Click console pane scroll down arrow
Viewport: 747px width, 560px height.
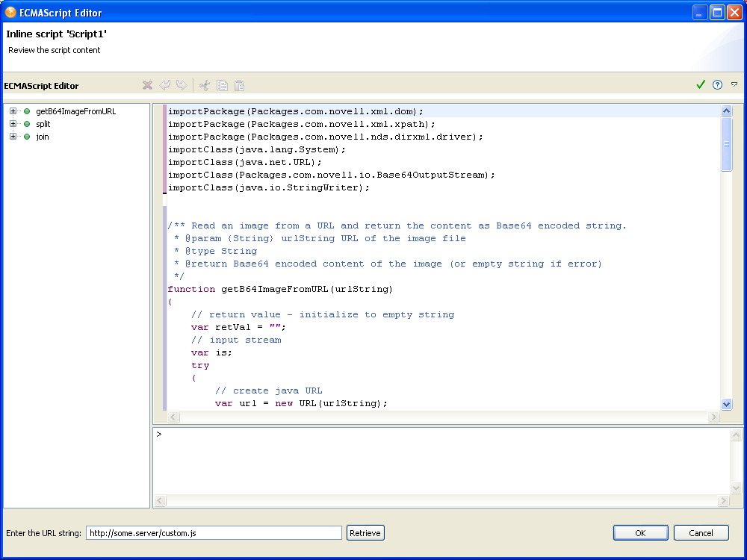(736, 488)
